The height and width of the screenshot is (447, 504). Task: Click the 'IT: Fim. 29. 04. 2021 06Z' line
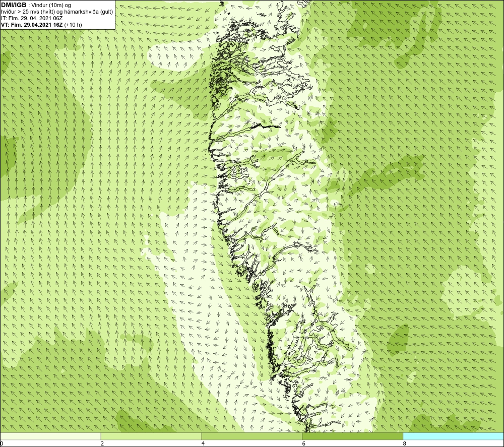click(32, 18)
